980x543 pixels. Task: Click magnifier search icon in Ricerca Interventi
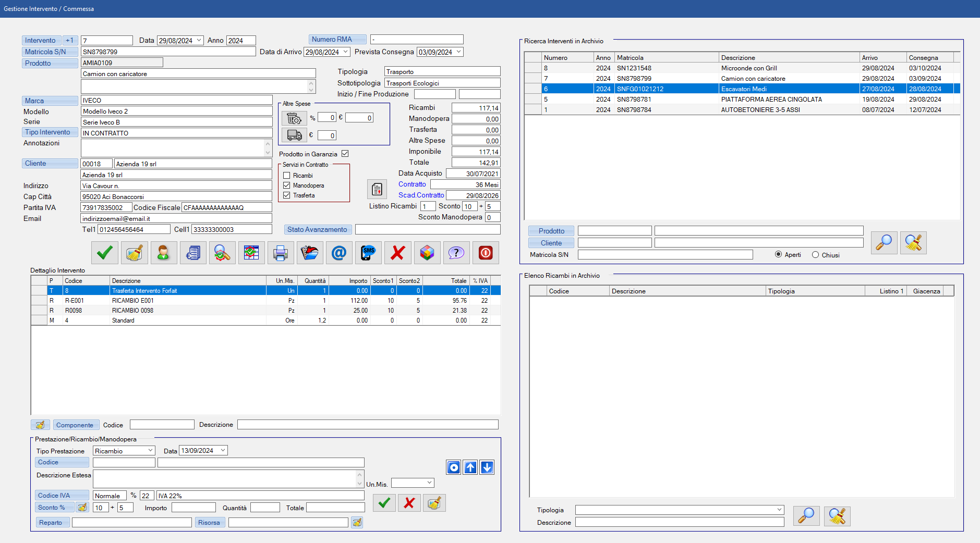(884, 243)
